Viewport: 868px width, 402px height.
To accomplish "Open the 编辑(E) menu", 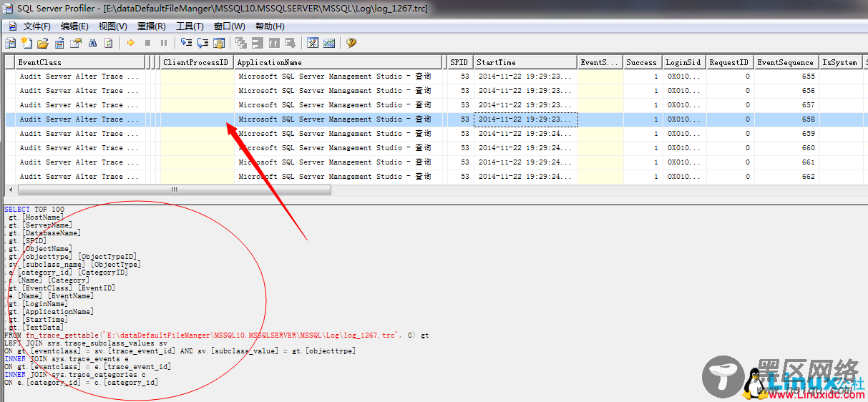I will (x=74, y=26).
